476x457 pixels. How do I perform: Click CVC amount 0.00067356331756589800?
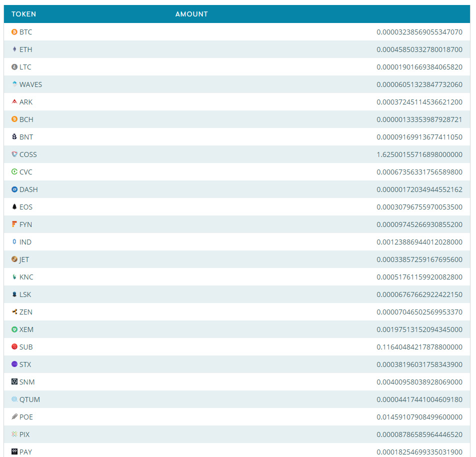419,172
